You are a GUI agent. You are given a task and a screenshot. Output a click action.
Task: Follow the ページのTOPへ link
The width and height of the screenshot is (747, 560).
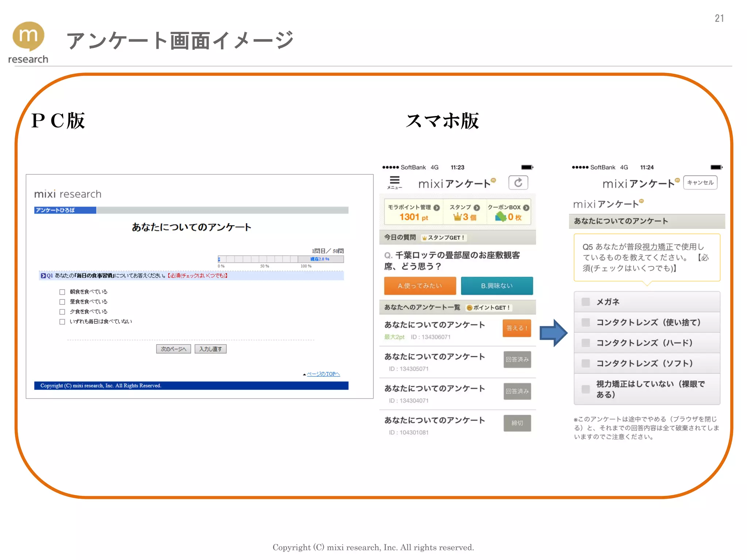[x=324, y=374]
